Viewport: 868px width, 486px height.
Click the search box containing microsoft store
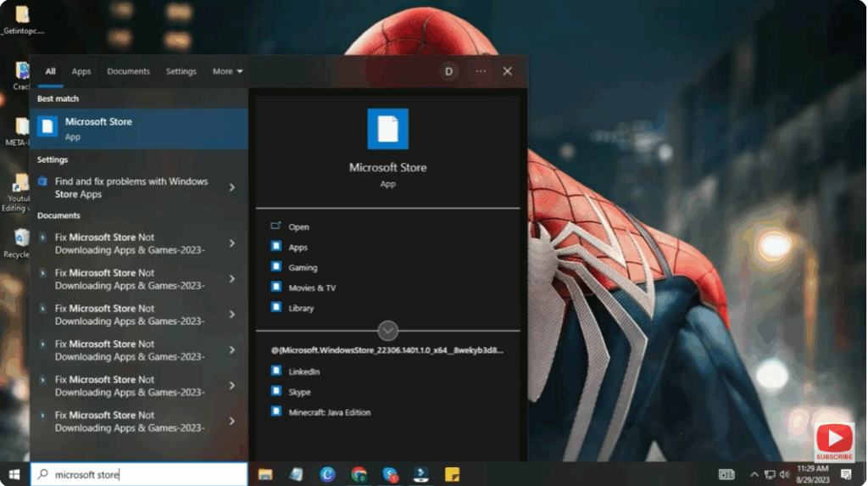[139, 474]
